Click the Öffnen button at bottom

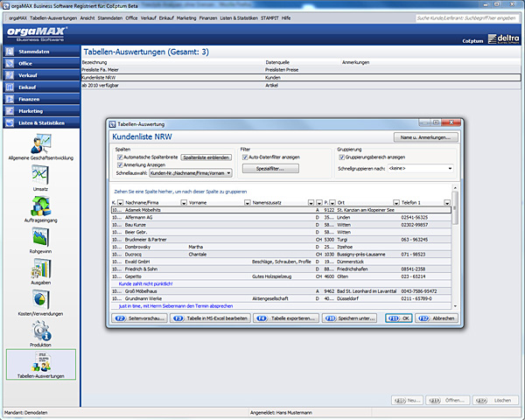(x=448, y=400)
